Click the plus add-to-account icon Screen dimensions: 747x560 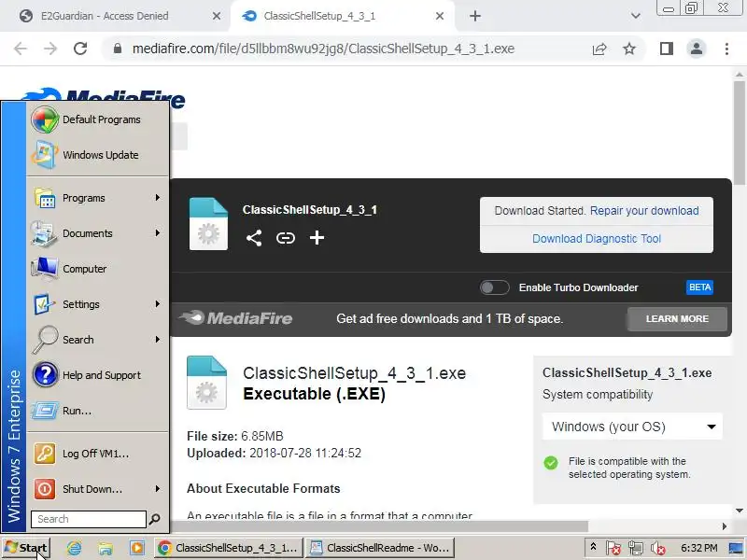point(317,238)
